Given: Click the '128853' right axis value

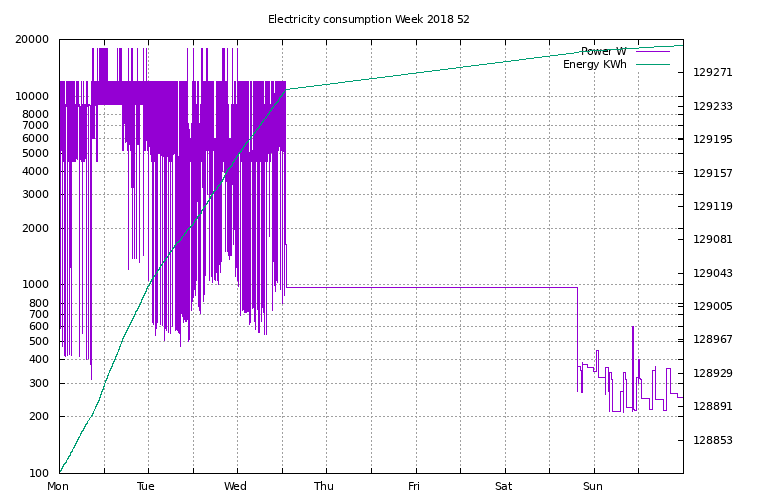Looking at the screenshot, I should (x=713, y=440).
